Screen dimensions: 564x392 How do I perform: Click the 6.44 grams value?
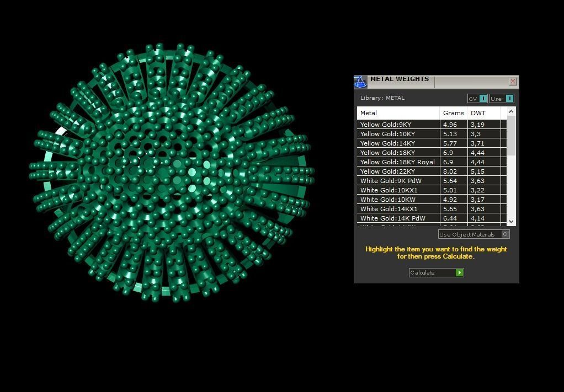tap(450, 218)
